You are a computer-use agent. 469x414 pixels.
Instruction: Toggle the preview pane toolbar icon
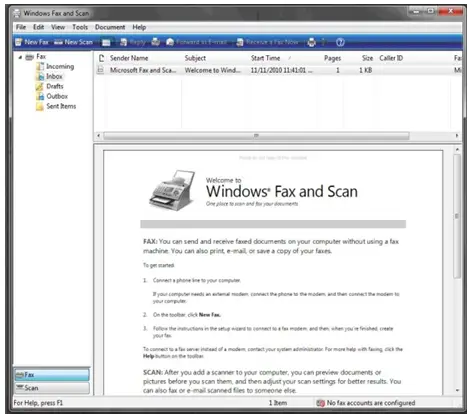pos(106,42)
